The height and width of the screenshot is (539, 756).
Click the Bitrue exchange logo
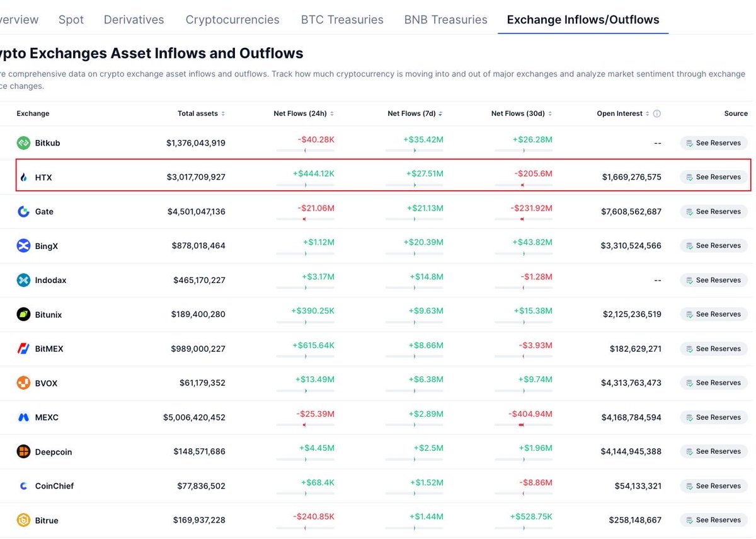tap(23, 520)
